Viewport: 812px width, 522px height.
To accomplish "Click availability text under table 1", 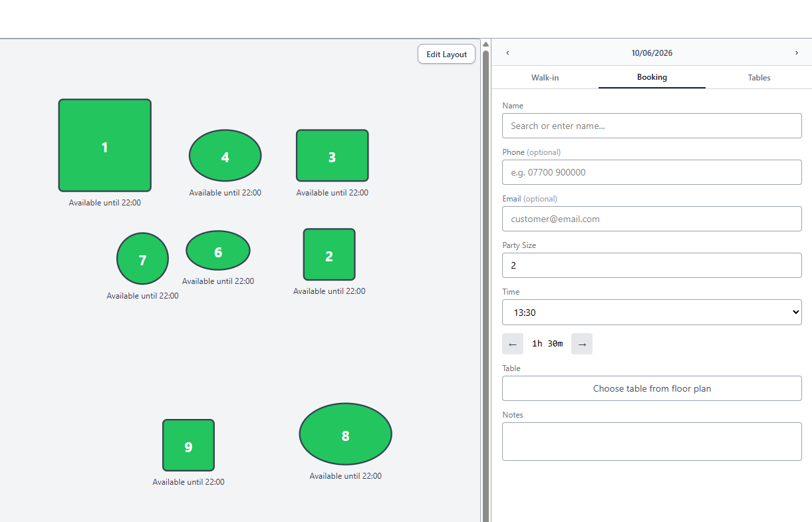I will (105, 203).
